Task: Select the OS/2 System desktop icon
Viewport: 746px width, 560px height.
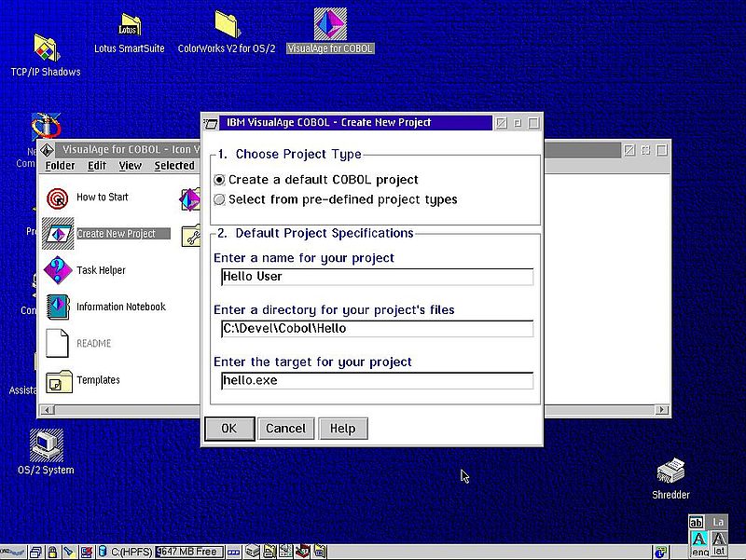Action: (x=46, y=446)
